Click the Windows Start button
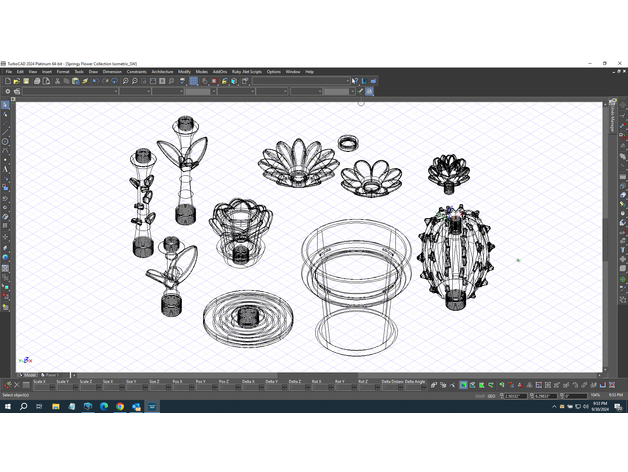 (8, 407)
